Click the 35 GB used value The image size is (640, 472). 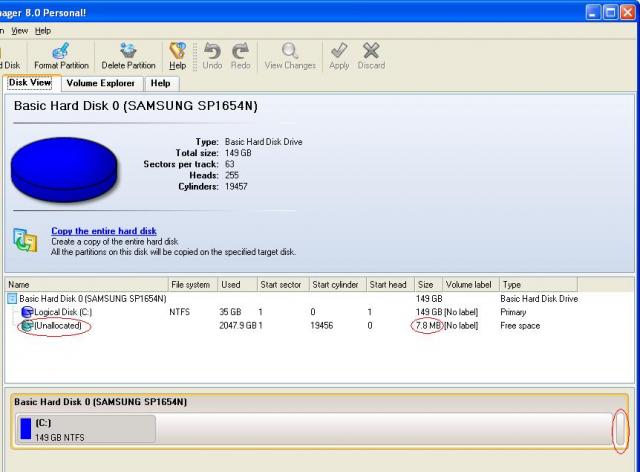230,312
